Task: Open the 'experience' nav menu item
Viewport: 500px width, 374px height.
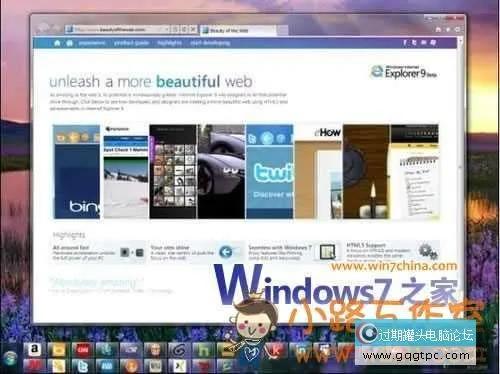Action: [x=92, y=43]
